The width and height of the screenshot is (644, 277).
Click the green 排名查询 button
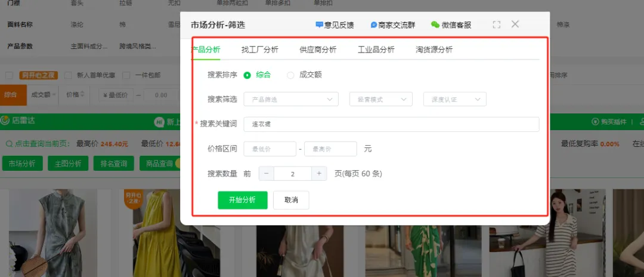tap(113, 163)
